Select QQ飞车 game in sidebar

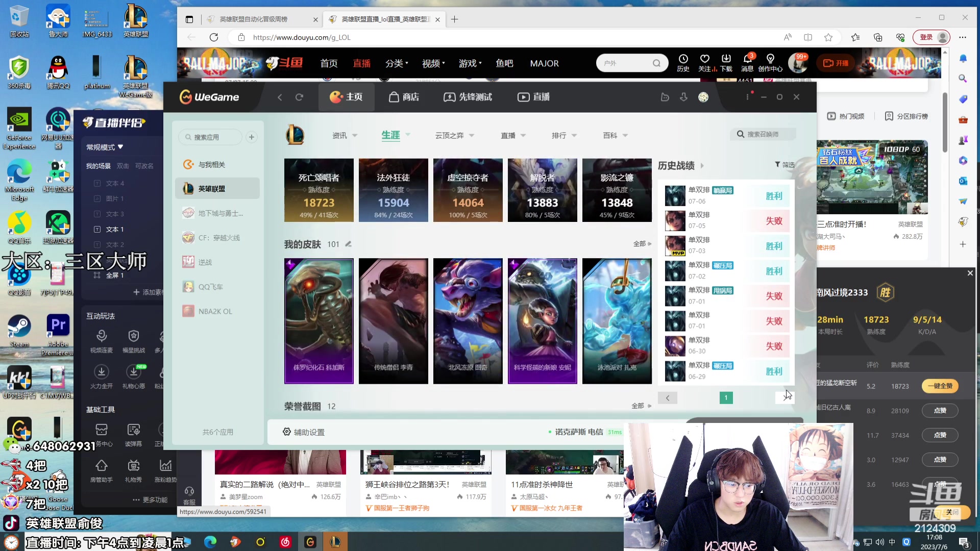[217, 287]
